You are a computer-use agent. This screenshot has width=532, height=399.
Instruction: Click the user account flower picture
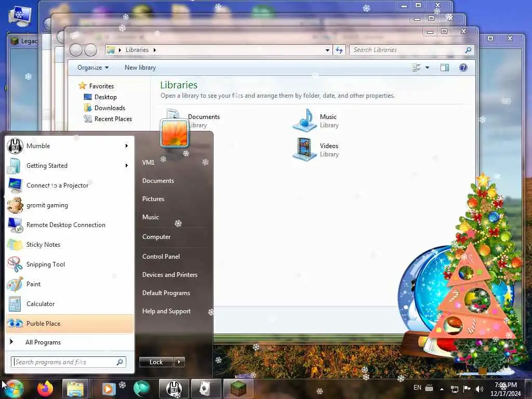[175, 133]
